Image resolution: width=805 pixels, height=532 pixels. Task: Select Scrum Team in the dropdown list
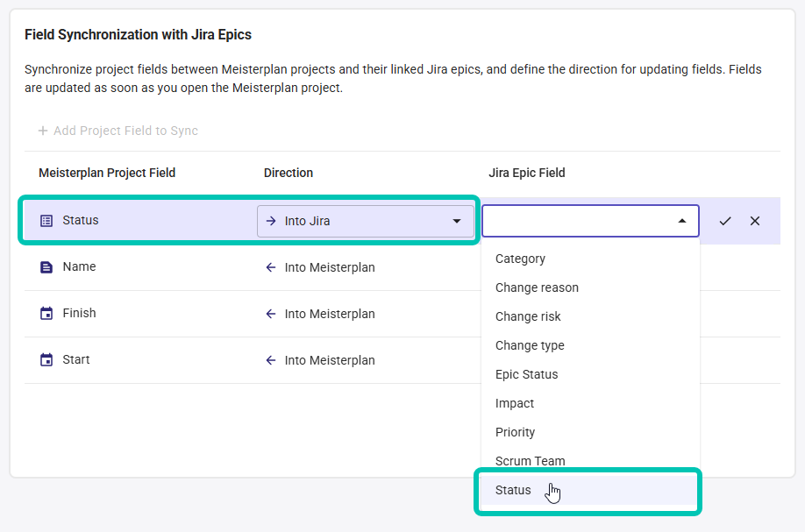590,461
